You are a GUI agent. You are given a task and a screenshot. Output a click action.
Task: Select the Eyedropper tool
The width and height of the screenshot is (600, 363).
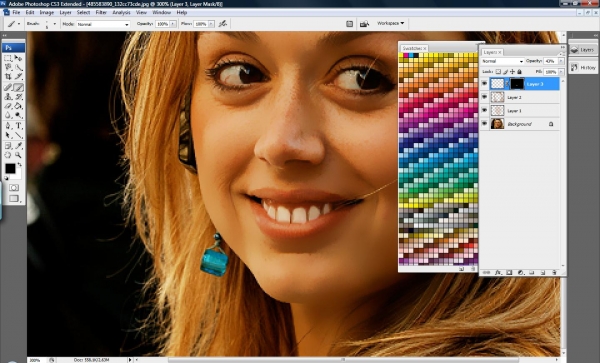[x=18, y=146]
